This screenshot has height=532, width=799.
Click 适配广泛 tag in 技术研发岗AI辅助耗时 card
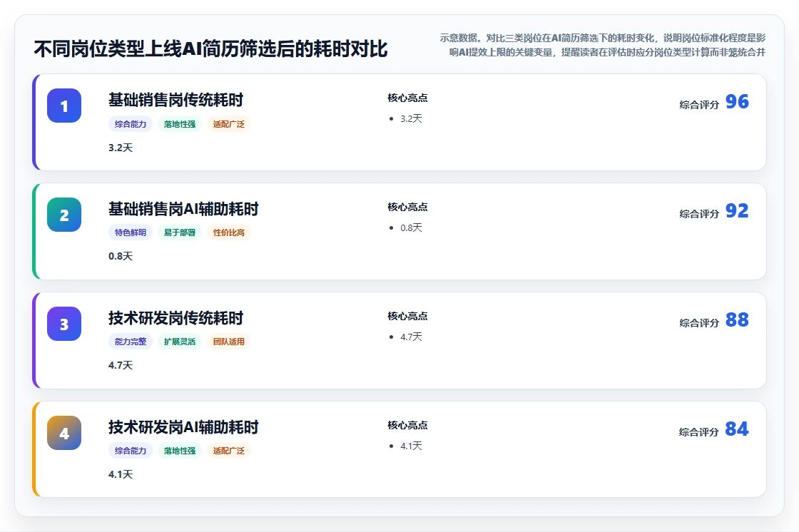click(229, 451)
